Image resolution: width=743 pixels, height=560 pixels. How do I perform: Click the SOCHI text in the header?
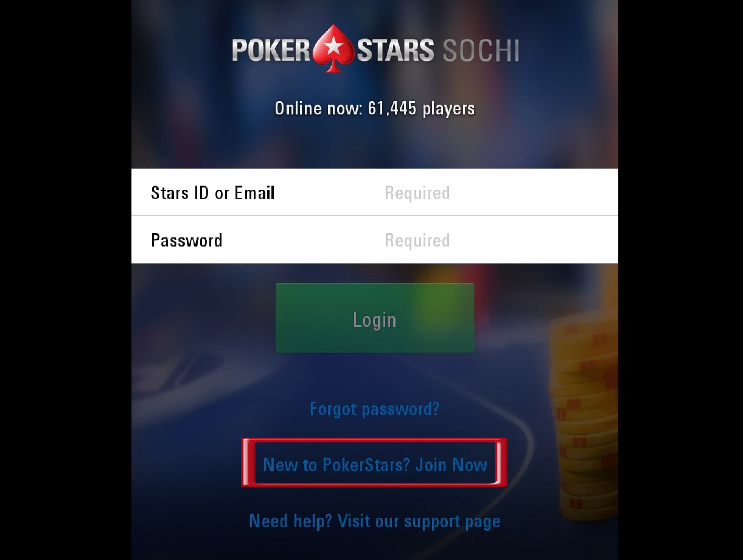click(x=481, y=51)
